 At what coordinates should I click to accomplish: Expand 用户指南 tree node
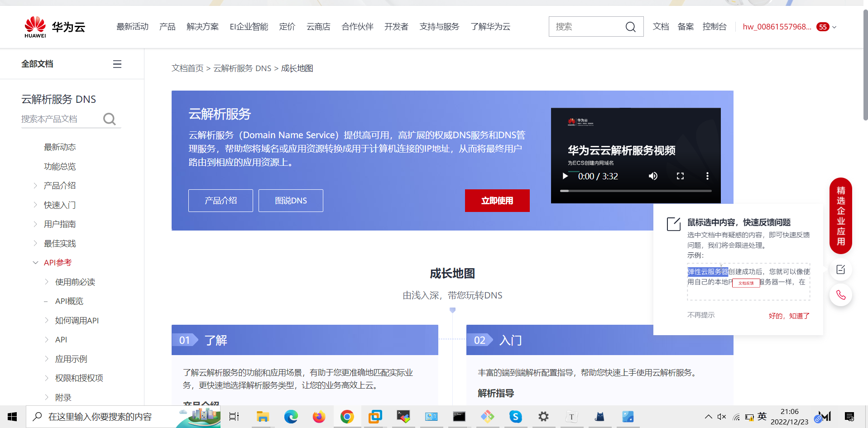point(35,224)
